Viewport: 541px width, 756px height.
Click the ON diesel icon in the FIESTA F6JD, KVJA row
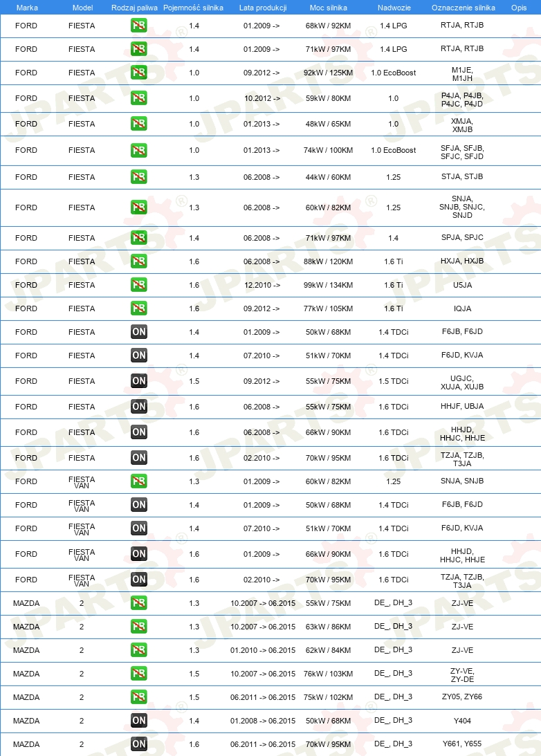[139, 356]
